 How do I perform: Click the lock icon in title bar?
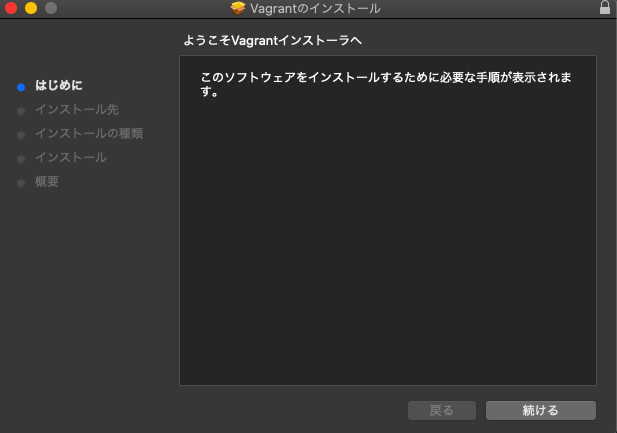click(x=605, y=7)
